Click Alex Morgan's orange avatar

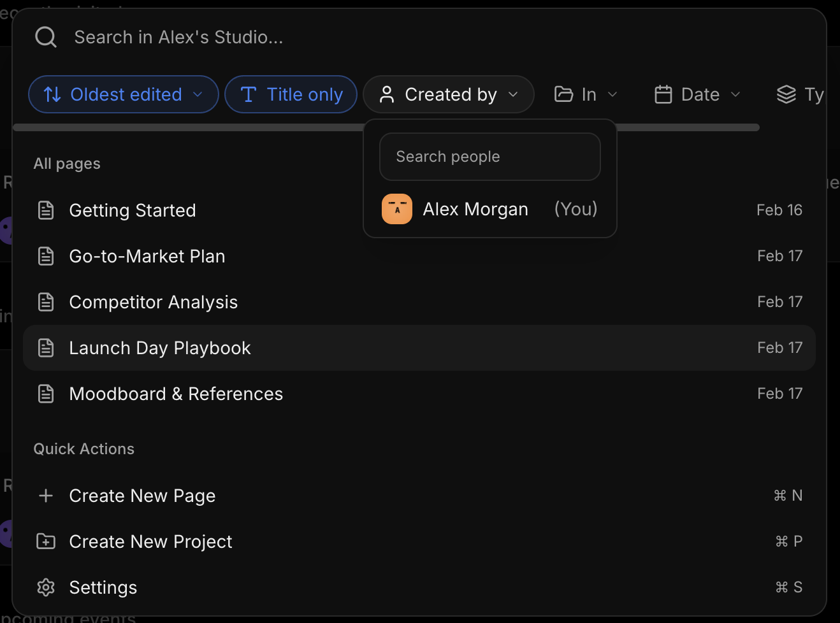396,208
